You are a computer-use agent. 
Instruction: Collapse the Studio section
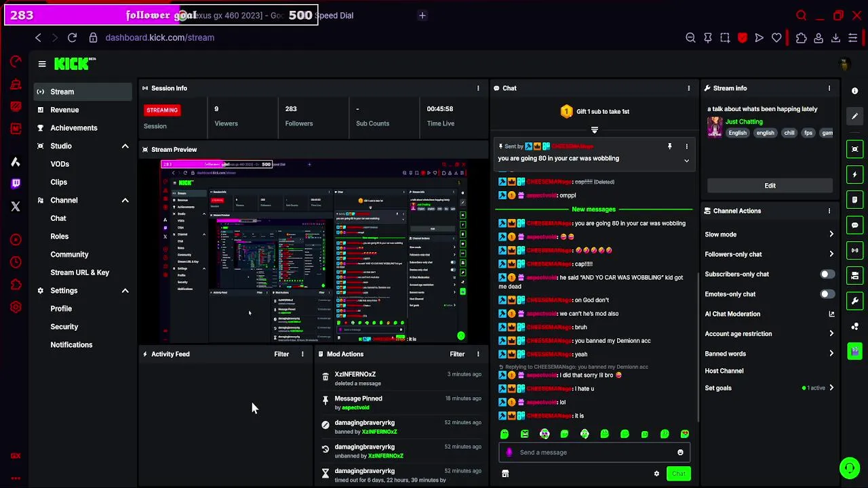(x=125, y=146)
